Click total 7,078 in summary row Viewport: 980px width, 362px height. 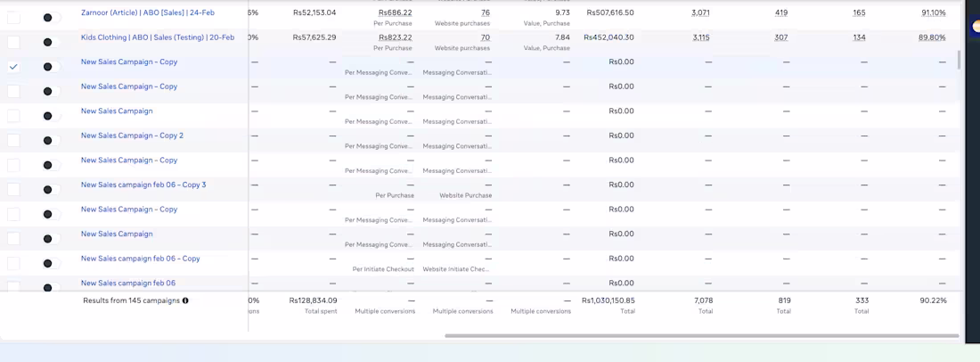703,300
